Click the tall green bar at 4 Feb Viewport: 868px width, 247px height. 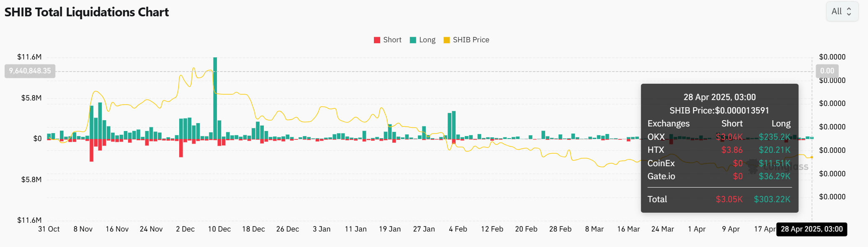(453, 125)
